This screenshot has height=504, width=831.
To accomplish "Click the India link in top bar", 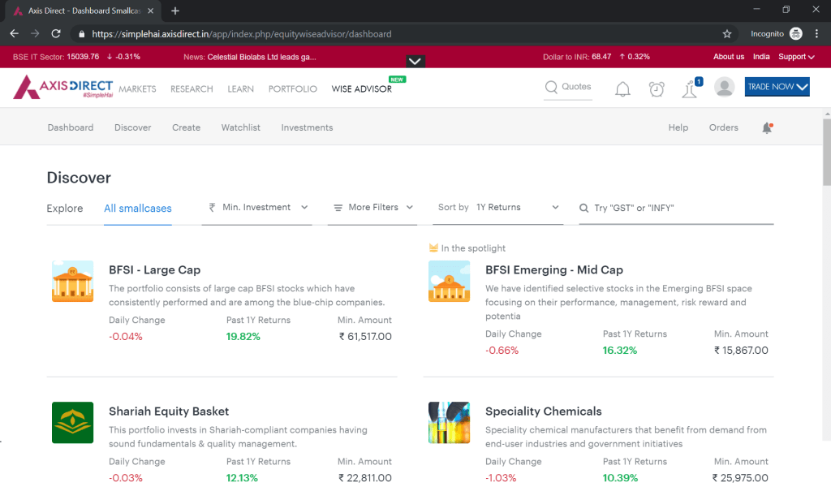I will click(761, 57).
